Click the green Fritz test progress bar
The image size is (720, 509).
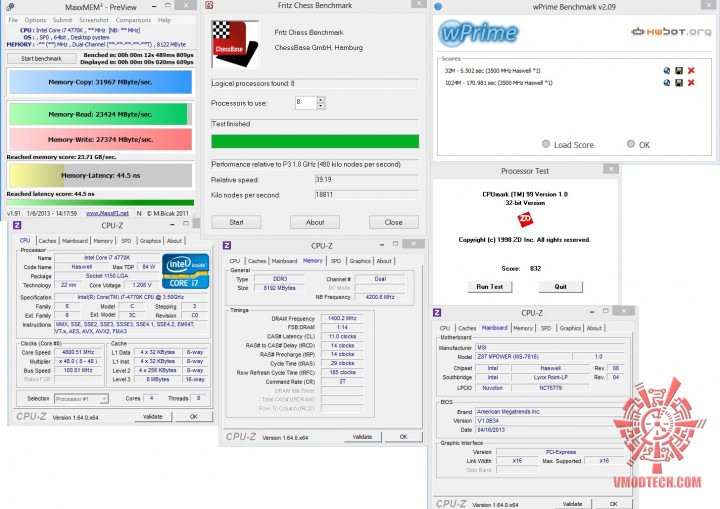[x=315, y=141]
